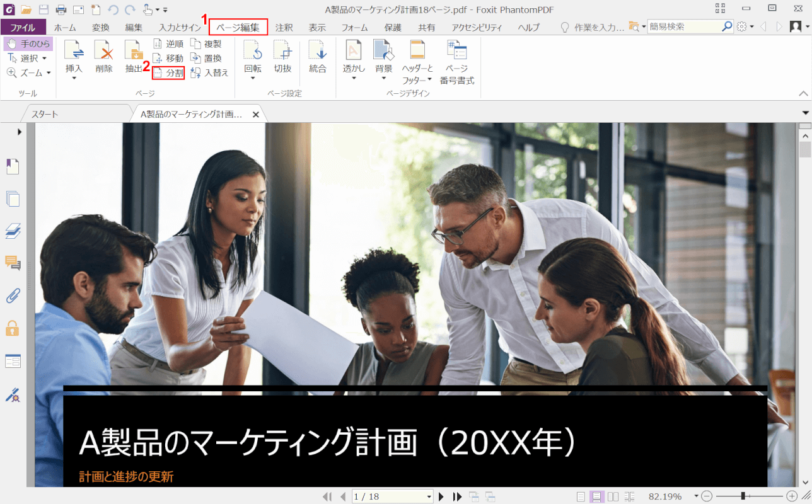Click 置換 to replace pages
The height and width of the screenshot is (504, 812).
206,58
